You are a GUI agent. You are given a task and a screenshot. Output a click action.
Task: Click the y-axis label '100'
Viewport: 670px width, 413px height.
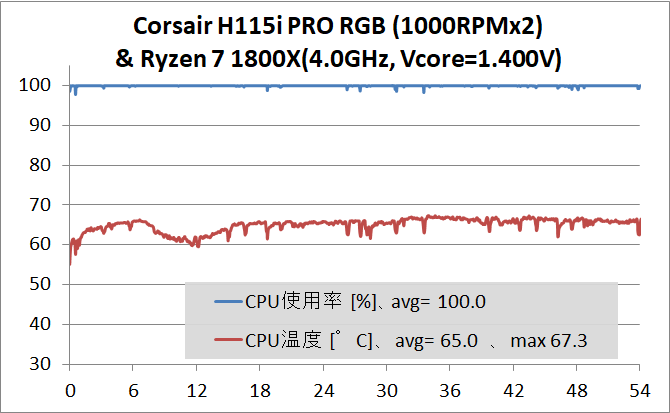[35, 85]
